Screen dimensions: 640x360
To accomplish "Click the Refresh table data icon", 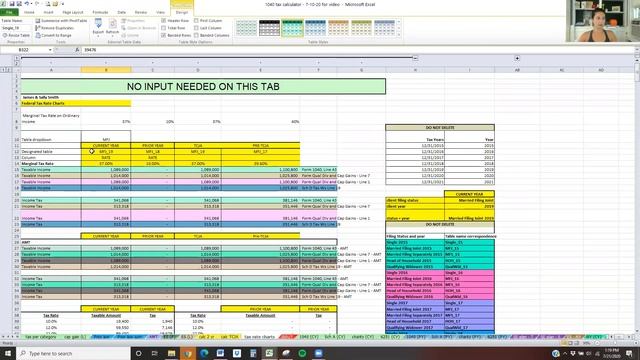I will [112, 24].
